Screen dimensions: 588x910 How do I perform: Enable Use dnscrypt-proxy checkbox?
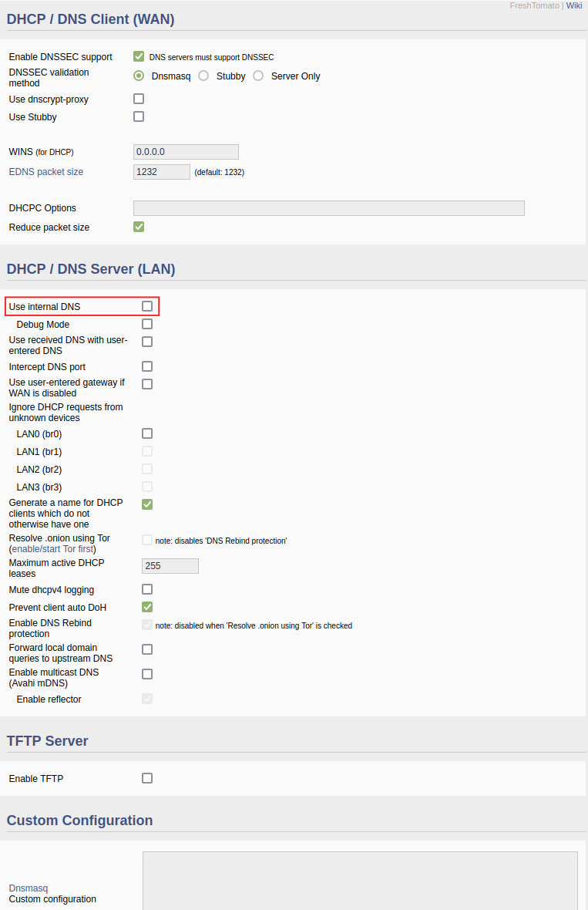coord(139,99)
